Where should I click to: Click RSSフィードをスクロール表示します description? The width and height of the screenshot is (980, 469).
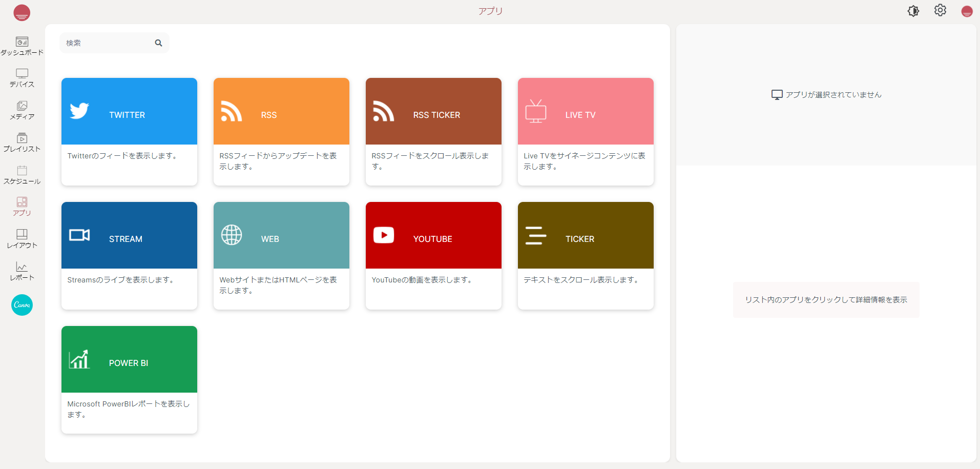430,161
